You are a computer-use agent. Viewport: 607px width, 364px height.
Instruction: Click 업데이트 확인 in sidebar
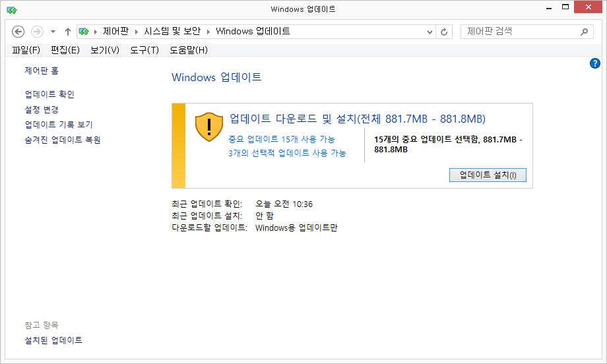pos(49,94)
